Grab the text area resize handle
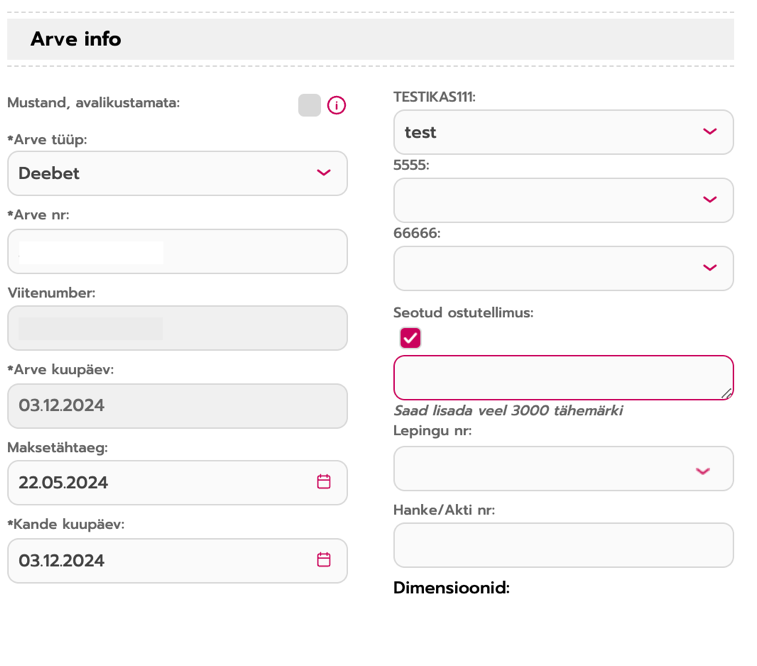The width and height of the screenshot is (757, 666). coord(728,394)
